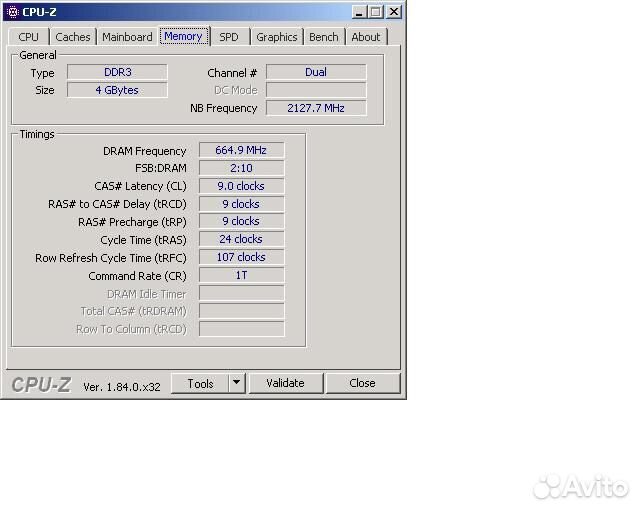
Task: Click the NB Frequency label
Action: (x=224, y=109)
